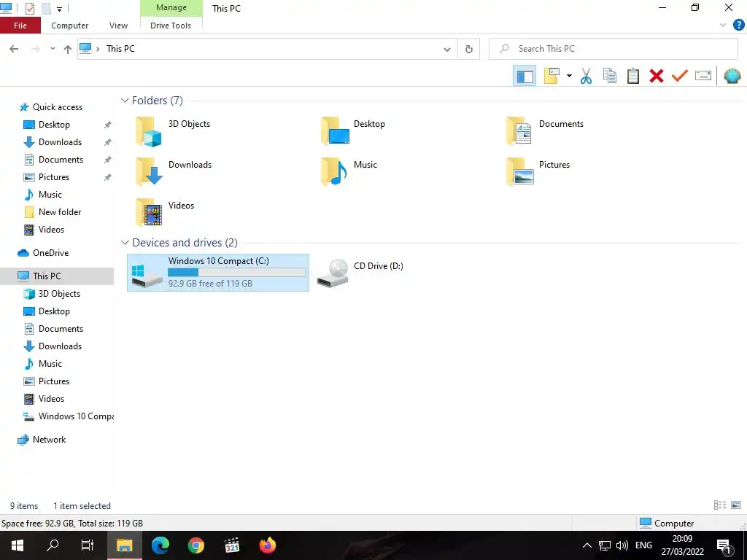Image resolution: width=747 pixels, height=560 pixels.
Task: Unpin Desktop using its pin icon
Action: 108,125
